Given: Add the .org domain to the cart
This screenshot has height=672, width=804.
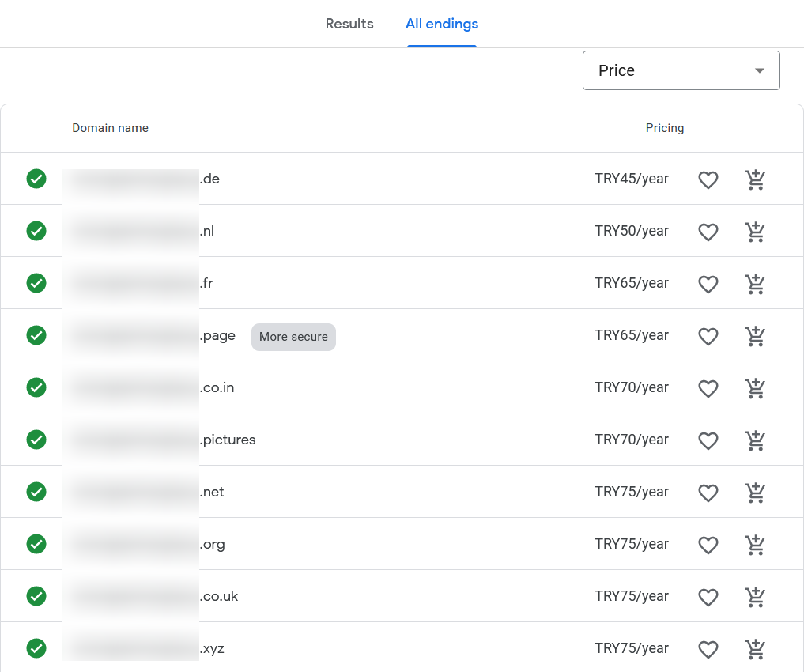Looking at the screenshot, I should point(755,545).
